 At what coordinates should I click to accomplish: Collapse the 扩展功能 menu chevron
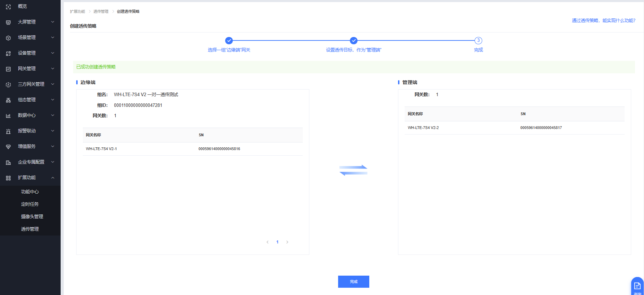pyautogui.click(x=53, y=178)
